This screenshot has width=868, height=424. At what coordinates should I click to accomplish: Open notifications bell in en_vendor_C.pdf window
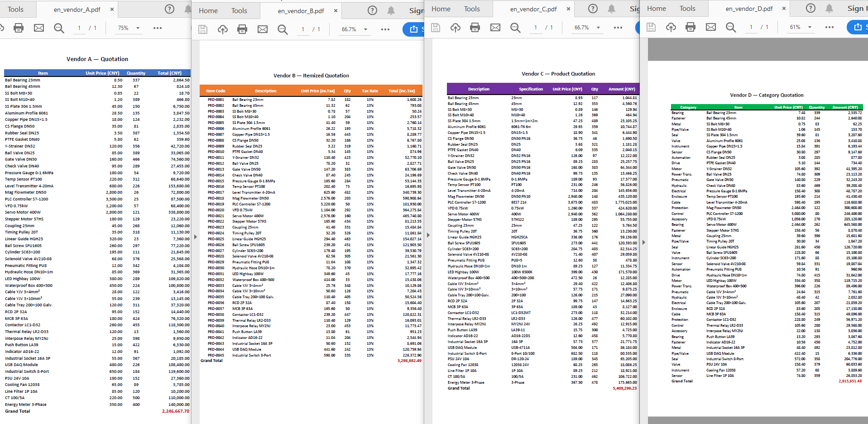pos(612,9)
